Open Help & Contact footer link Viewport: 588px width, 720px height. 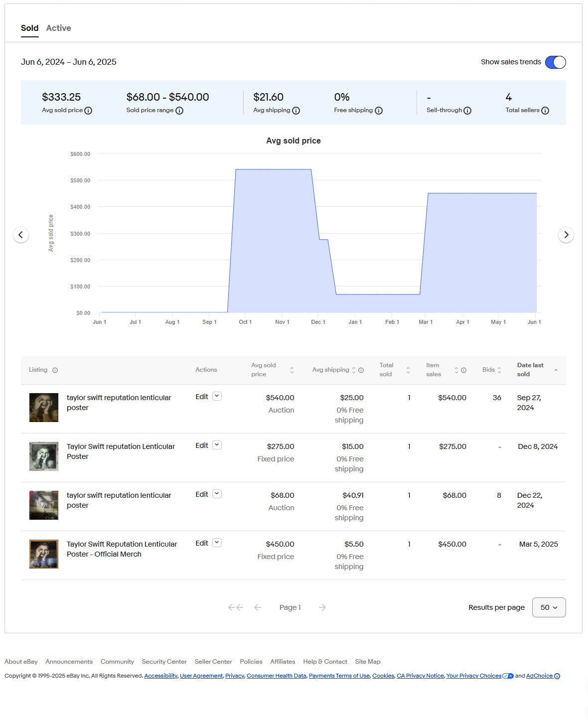325,662
